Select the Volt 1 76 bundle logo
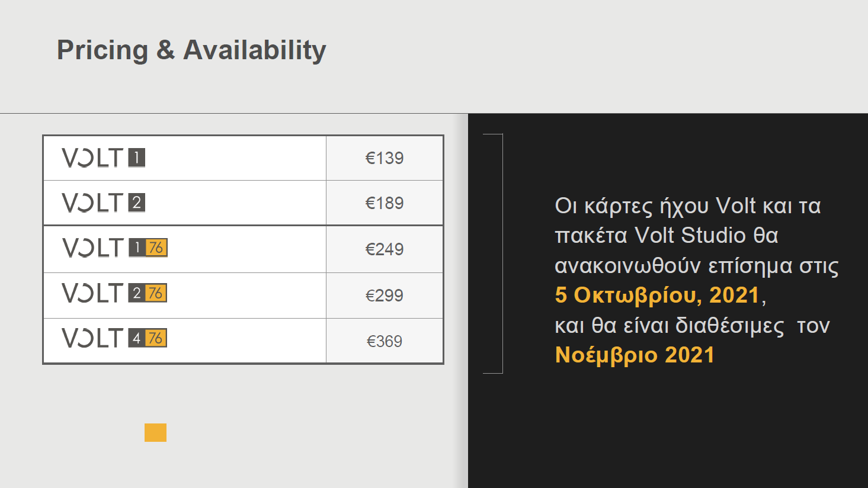The width and height of the screenshot is (868, 488). click(x=114, y=248)
